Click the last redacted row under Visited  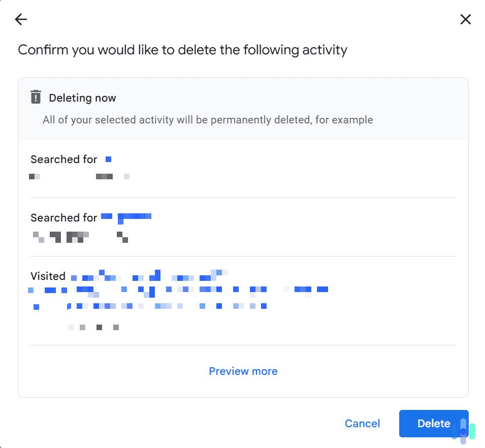click(x=94, y=327)
